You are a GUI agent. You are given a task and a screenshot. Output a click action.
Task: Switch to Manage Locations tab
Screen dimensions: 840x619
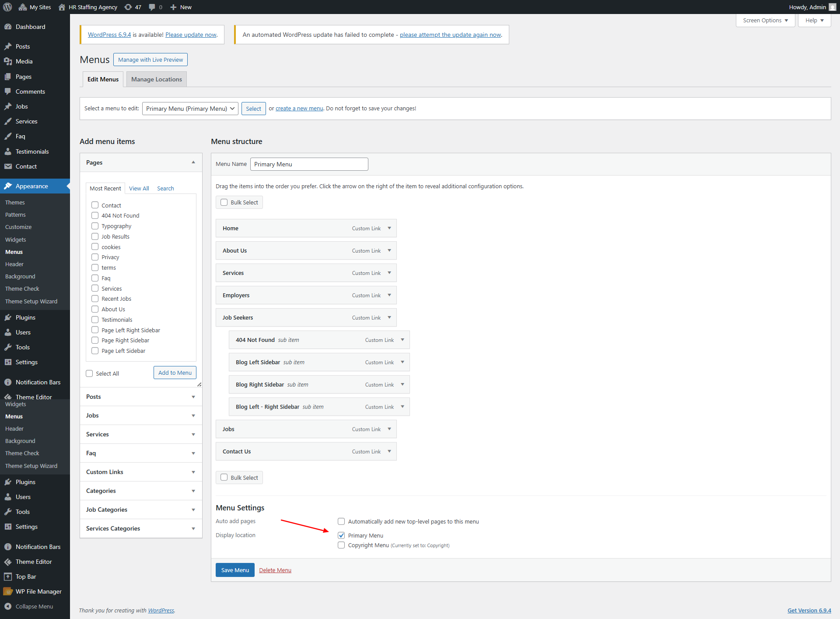coord(156,79)
